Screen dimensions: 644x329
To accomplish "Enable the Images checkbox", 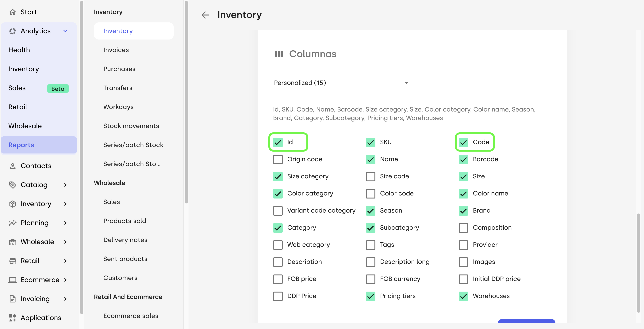I will tap(463, 262).
